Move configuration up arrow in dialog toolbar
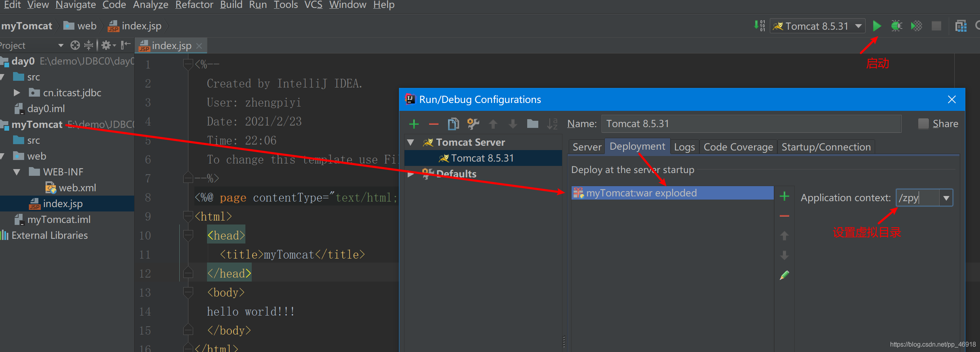The image size is (980, 352). point(493,124)
